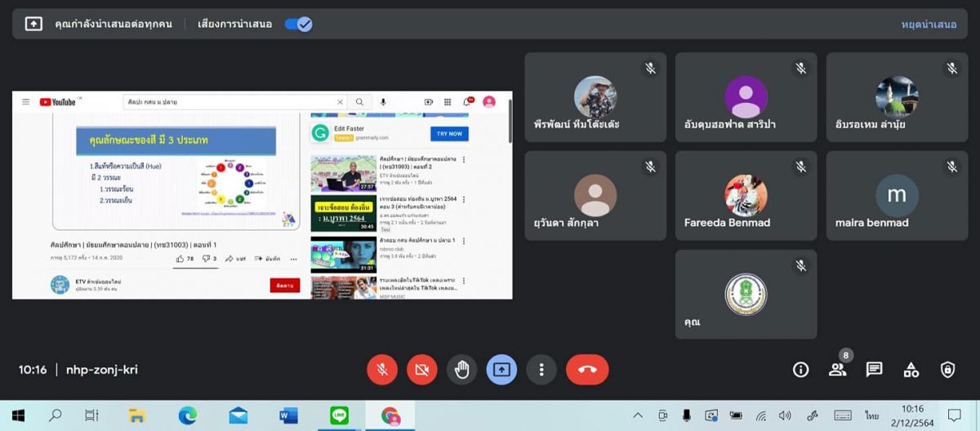The width and height of the screenshot is (980, 431).
Task: Open Microsoft Word from the taskbar
Action: pyautogui.click(x=288, y=415)
